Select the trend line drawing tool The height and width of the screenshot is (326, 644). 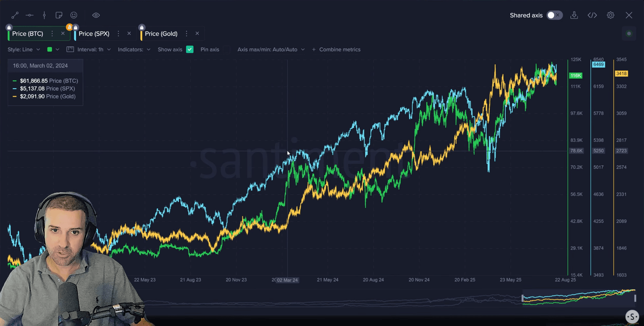pos(15,15)
